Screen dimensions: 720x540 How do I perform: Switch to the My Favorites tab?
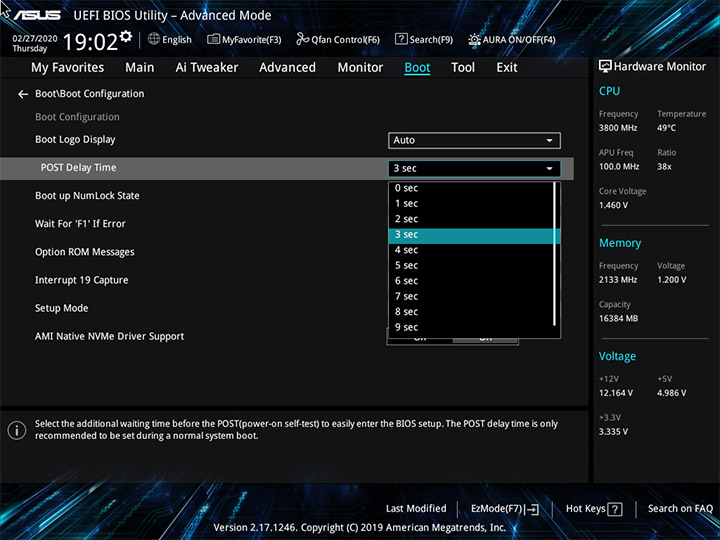68,68
